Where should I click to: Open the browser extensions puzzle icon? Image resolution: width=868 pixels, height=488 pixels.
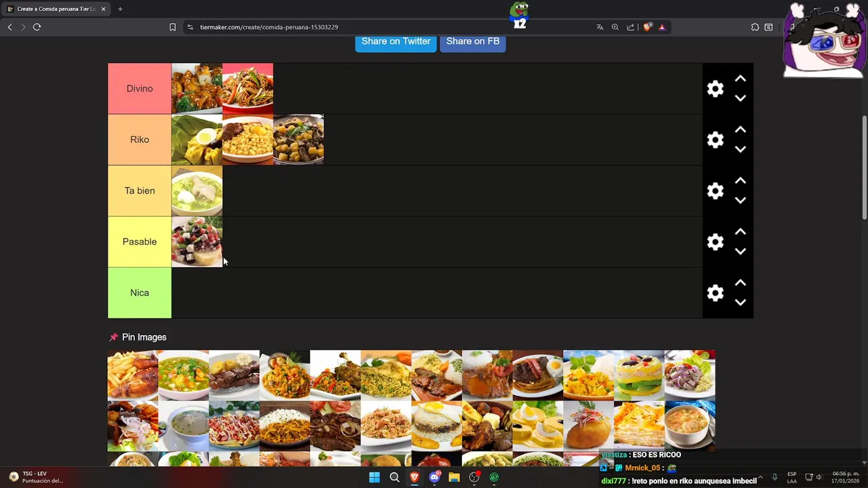pos(755,27)
